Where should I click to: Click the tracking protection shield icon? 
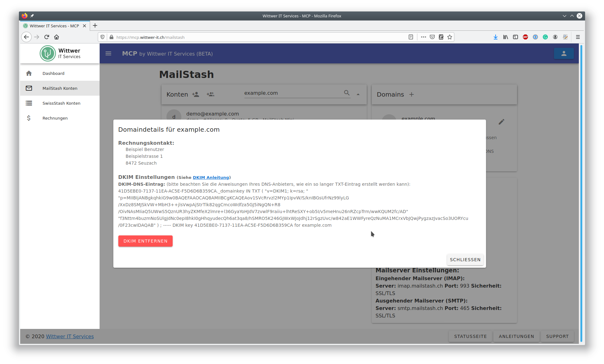tap(102, 37)
